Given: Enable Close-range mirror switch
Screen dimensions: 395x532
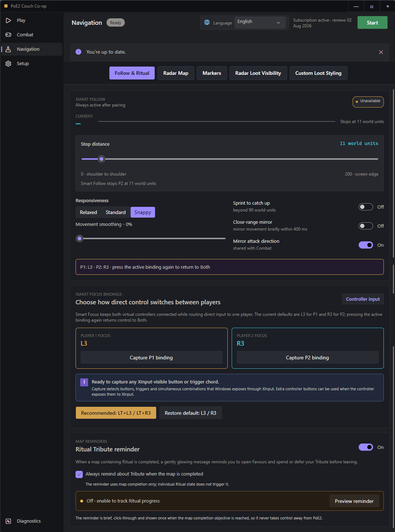Looking at the screenshot, I should (x=366, y=226).
